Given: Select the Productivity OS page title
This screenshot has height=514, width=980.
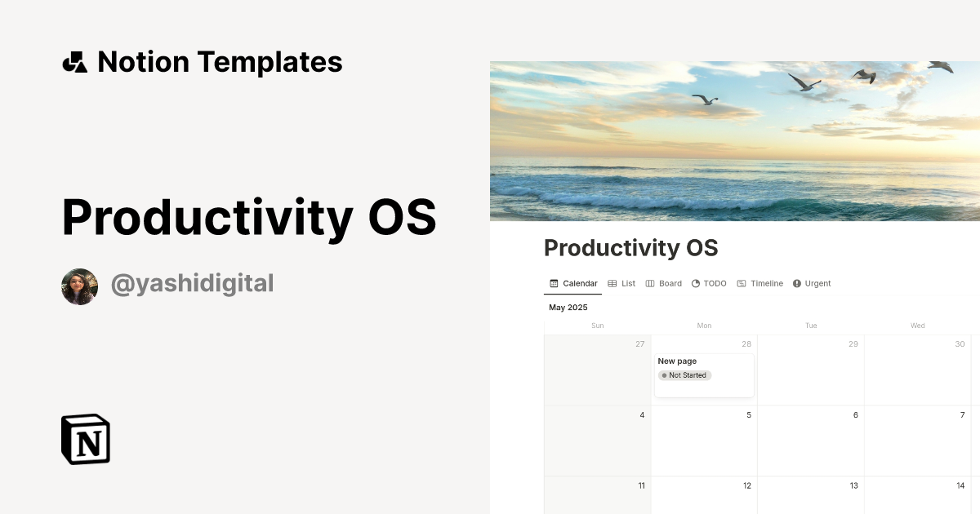Looking at the screenshot, I should pyautogui.click(x=630, y=248).
